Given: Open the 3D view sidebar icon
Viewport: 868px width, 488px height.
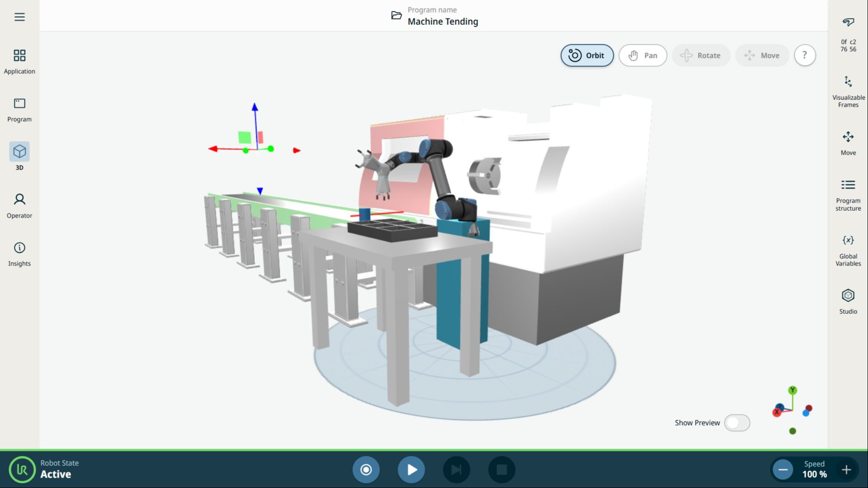Looking at the screenshot, I should (19, 156).
